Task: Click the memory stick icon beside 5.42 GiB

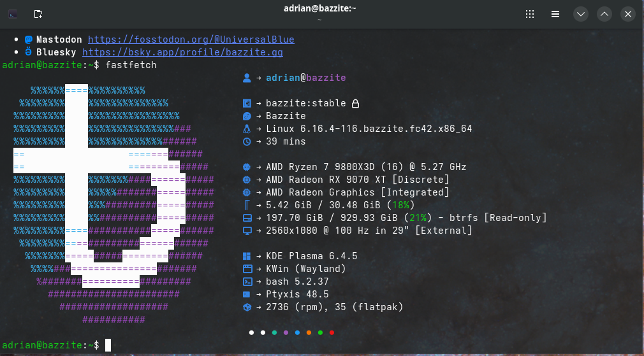Action: (x=247, y=205)
